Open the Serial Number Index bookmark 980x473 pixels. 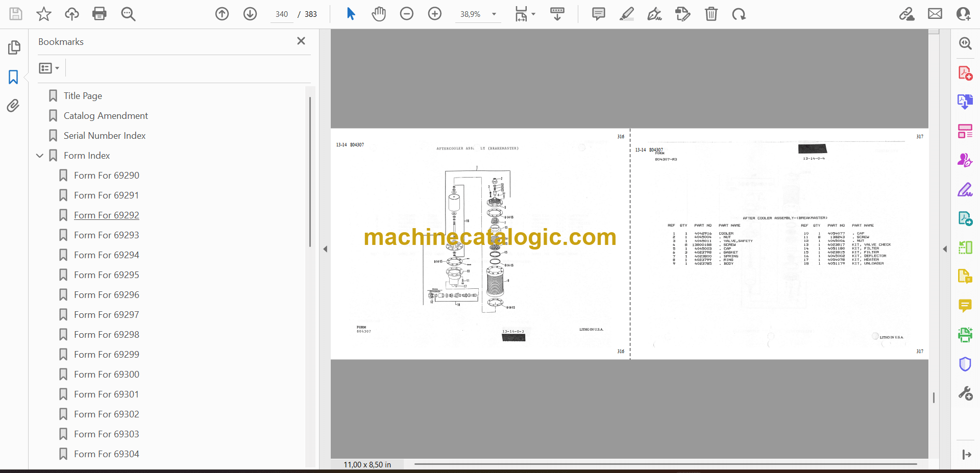point(105,136)
